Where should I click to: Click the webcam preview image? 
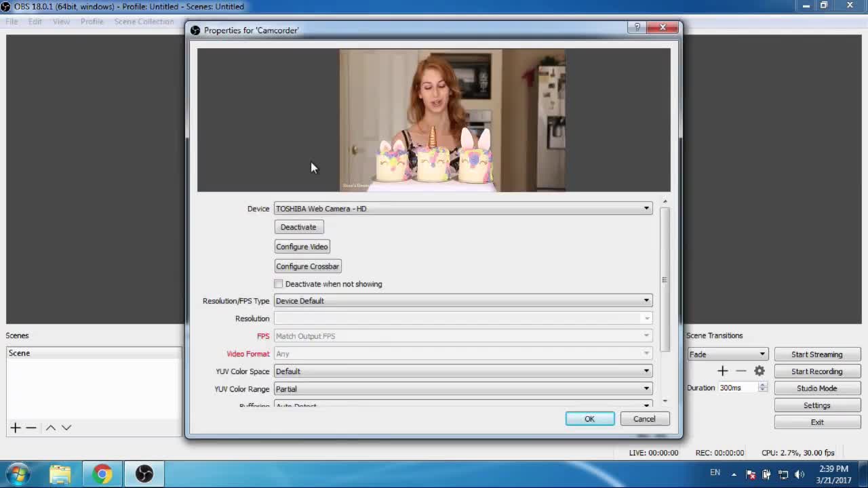pos(452,120)
